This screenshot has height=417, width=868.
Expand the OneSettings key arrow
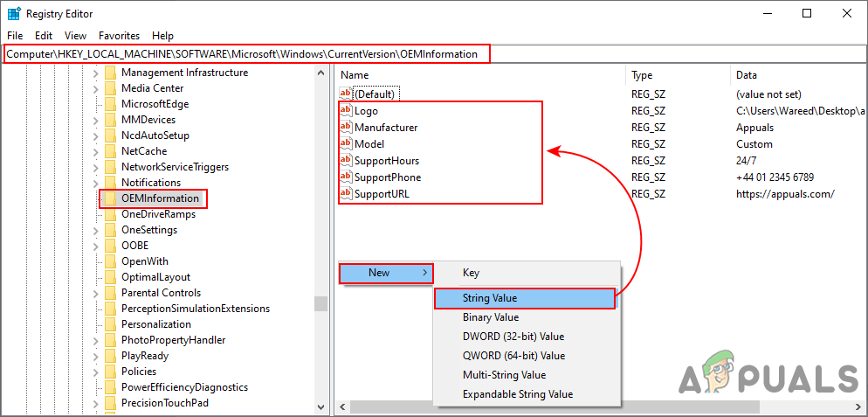coord(96,230)
